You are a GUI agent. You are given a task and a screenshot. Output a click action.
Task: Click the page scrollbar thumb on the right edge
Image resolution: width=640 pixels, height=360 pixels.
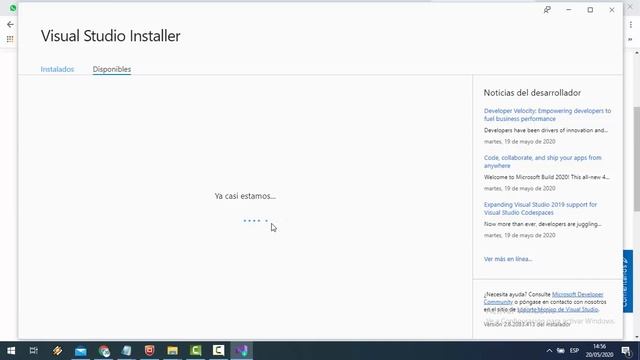tap(636, 159)
